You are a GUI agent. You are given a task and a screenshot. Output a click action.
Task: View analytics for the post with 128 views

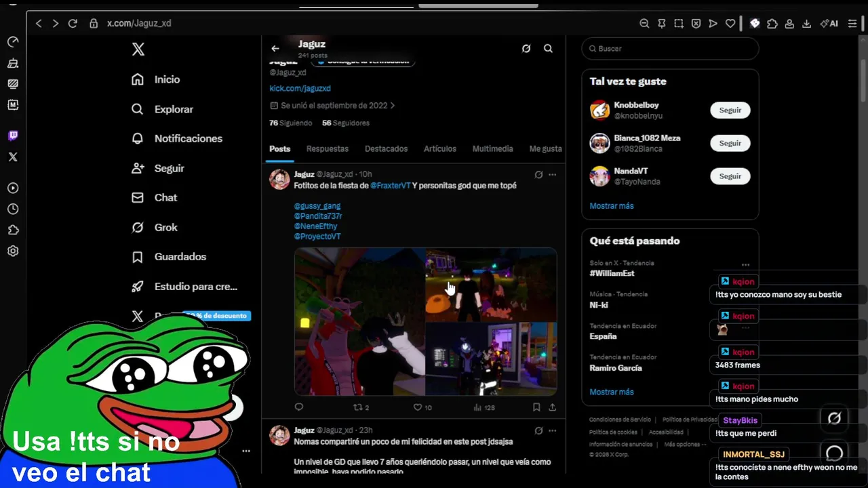coord(484,407)
